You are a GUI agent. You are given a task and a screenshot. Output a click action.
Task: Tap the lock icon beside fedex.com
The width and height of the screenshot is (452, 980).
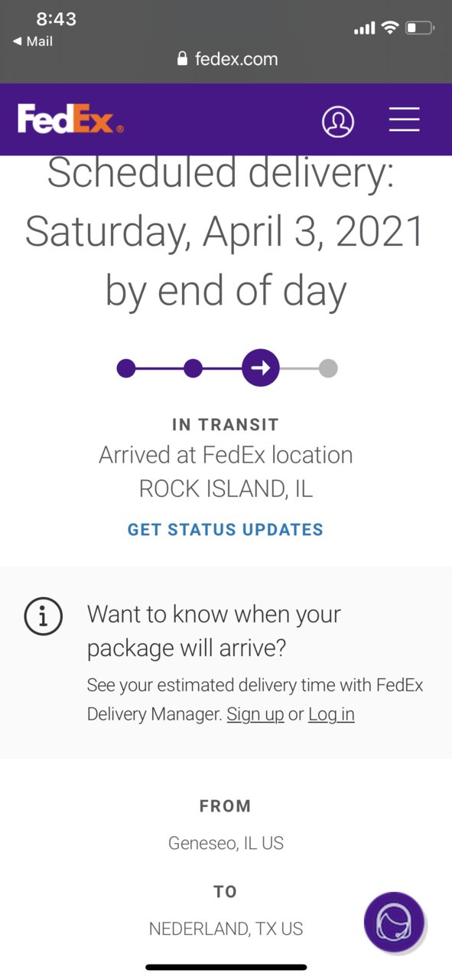[182, 59]
